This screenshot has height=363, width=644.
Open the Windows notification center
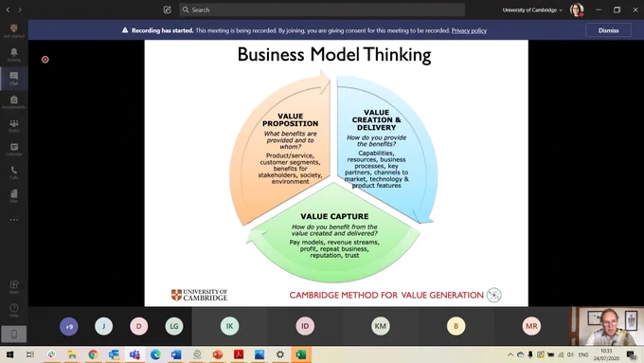pyautogui.click(x=632, y=354)
